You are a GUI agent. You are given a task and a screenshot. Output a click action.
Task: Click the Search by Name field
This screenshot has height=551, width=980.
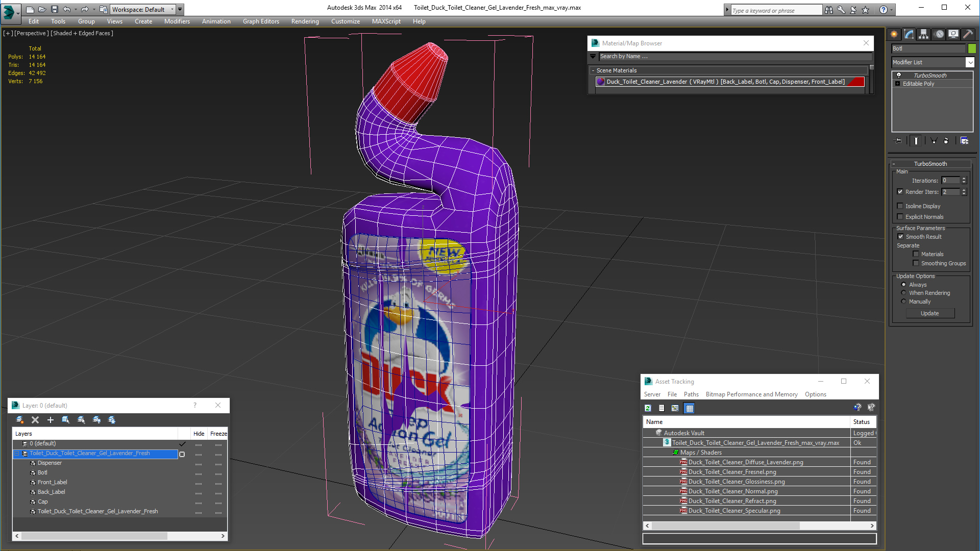(x=736, y=57)
